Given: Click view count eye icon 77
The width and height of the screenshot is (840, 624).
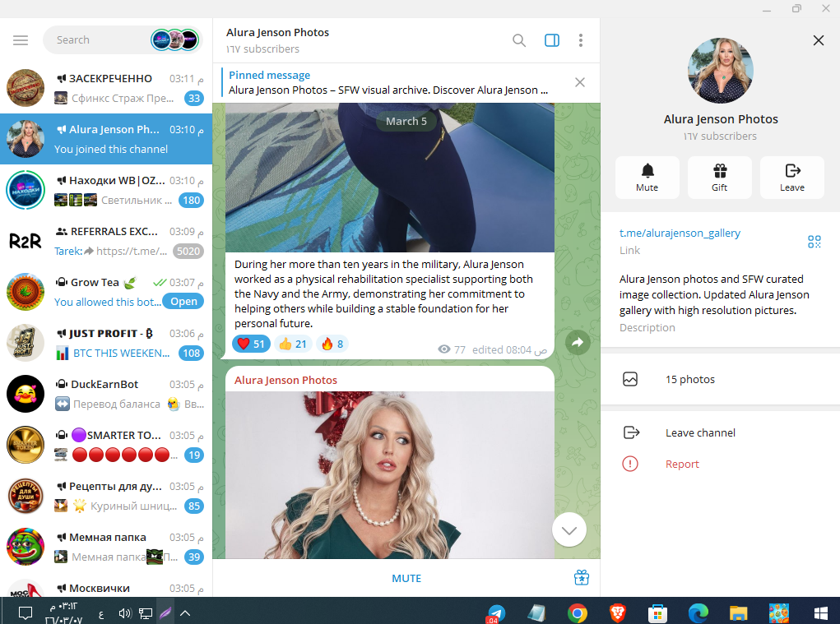Looking at the screenshot, I should [x=444, y=349].
